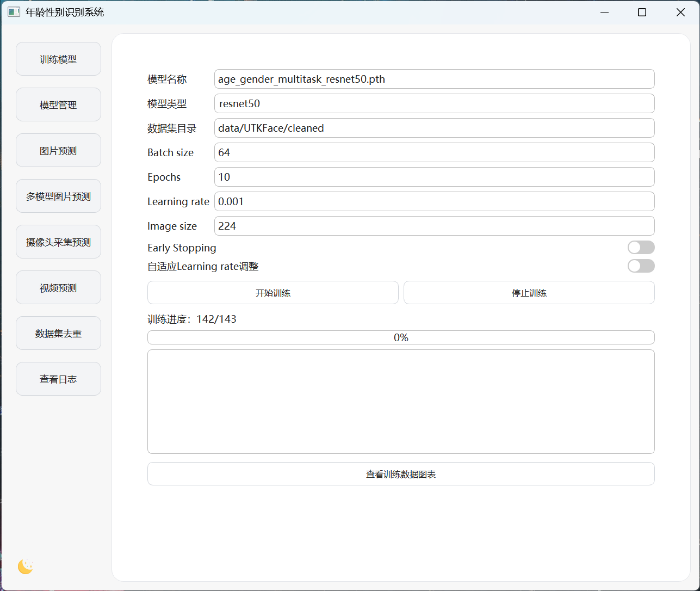Viewport: 700px width, 591px height.
Task: Click 停止训练 to stop training
Action: coord(529,293)
